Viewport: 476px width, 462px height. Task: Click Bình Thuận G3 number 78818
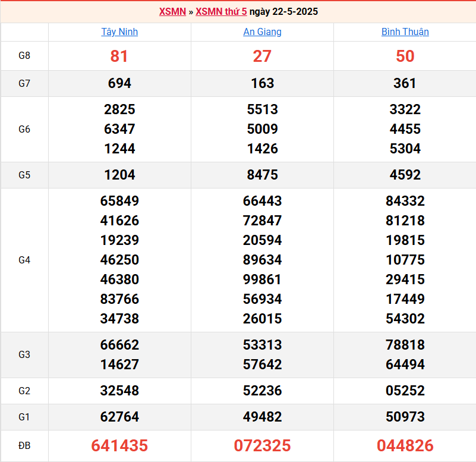click(x=405, y=345)
